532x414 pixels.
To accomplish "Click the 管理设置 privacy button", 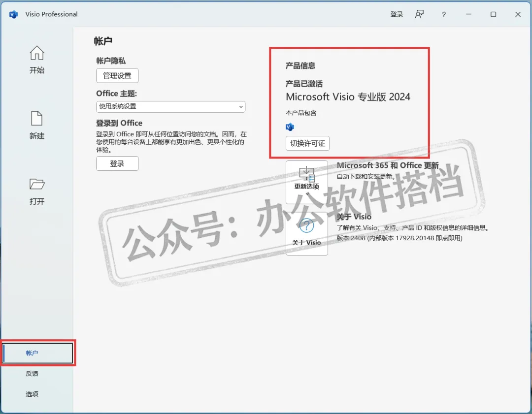I will point(117,76).
